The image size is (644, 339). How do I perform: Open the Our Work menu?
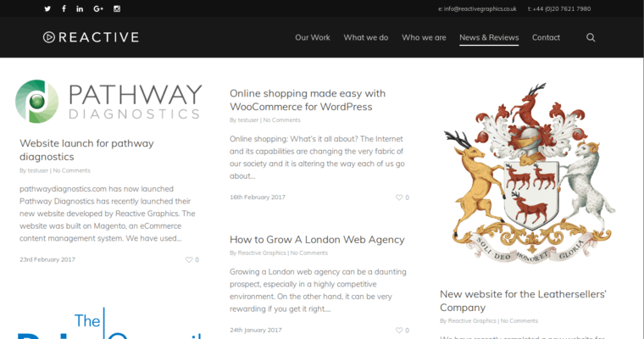tap(313, 37)
